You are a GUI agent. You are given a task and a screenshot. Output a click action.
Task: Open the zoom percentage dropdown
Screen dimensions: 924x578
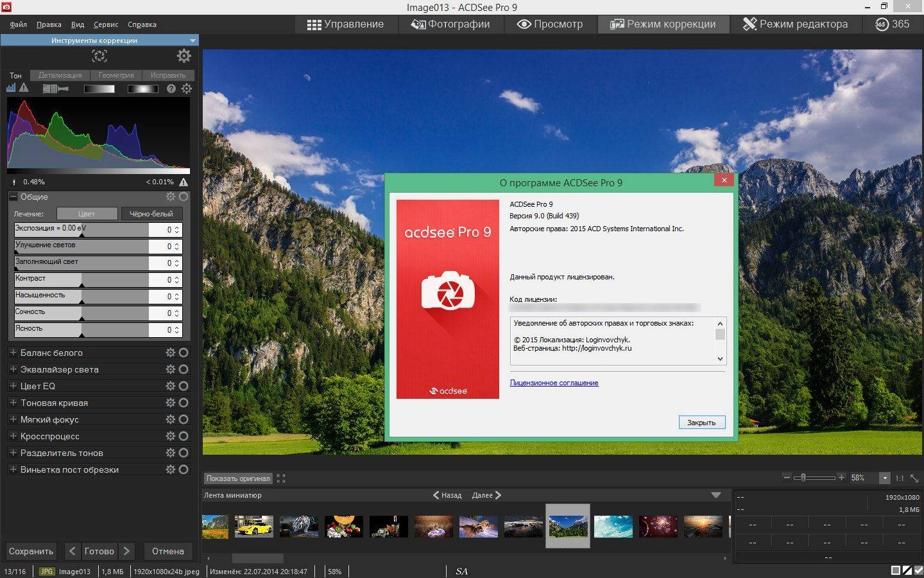[885, 478]
